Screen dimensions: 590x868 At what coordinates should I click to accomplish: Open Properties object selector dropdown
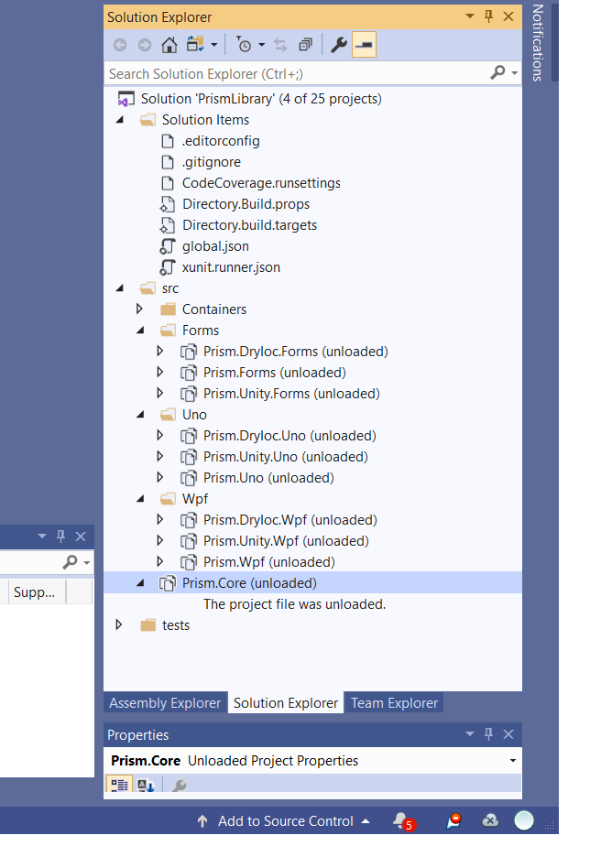click(x=513, y=760)
